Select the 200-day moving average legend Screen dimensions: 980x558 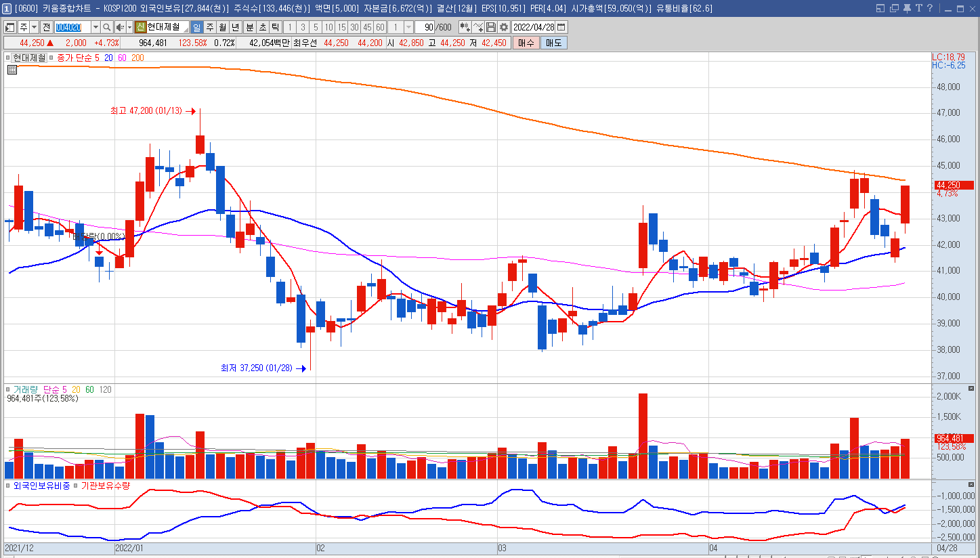pyautogui.click(x=137, y=58)
